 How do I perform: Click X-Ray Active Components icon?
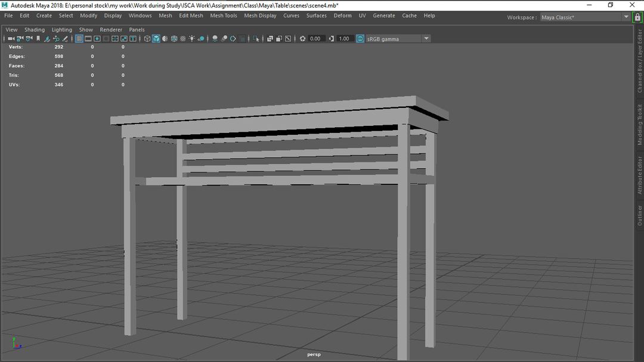(x=279, y=39)
